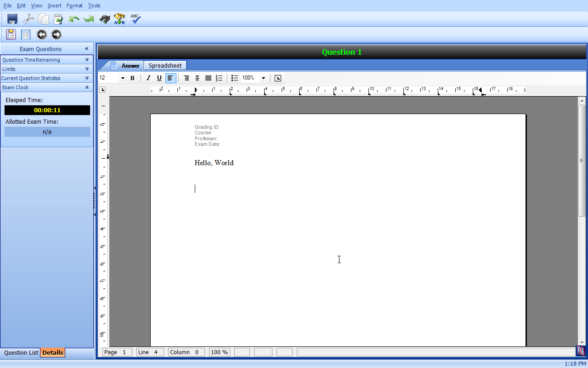Collapse the Exam Clock section

click(x=87, y=87)
